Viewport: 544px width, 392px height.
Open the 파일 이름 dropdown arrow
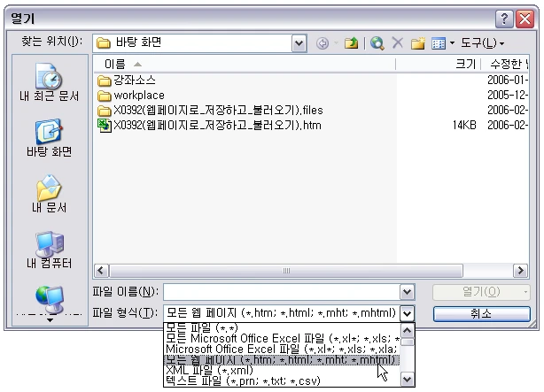tap(408, 292)
